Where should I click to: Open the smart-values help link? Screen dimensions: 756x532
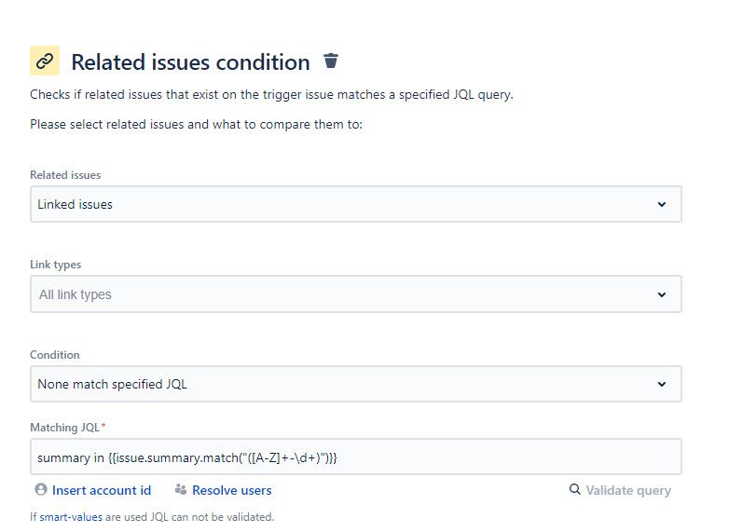pyautogui.click(x=71, y=517)
